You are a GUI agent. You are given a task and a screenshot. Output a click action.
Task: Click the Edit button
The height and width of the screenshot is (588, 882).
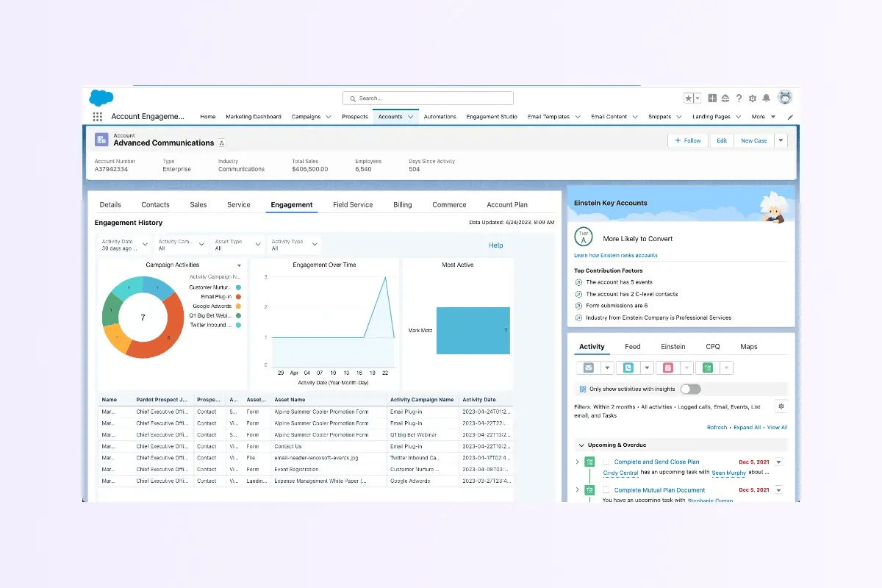721,140
